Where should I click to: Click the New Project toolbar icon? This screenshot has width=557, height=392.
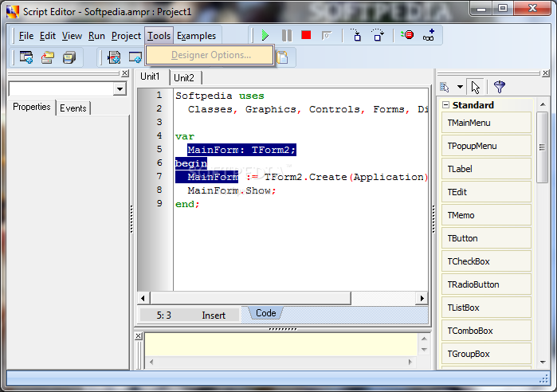[x=26, y=57]
